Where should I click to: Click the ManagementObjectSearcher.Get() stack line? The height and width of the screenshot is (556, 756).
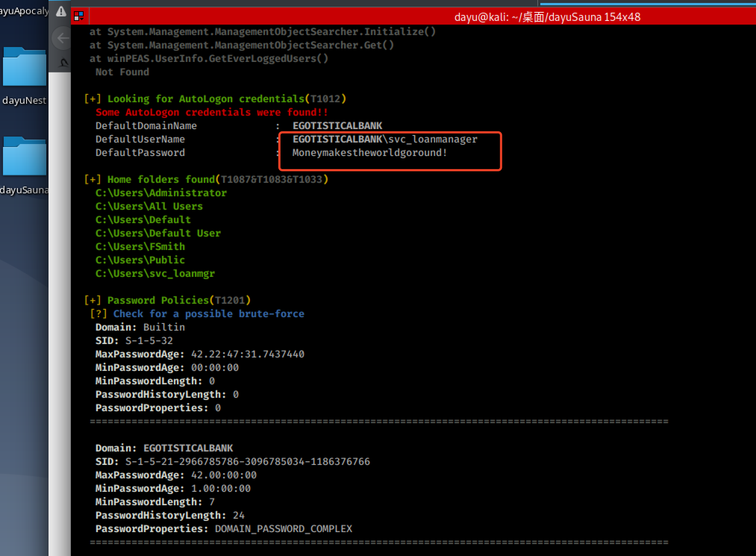(241, 45)
